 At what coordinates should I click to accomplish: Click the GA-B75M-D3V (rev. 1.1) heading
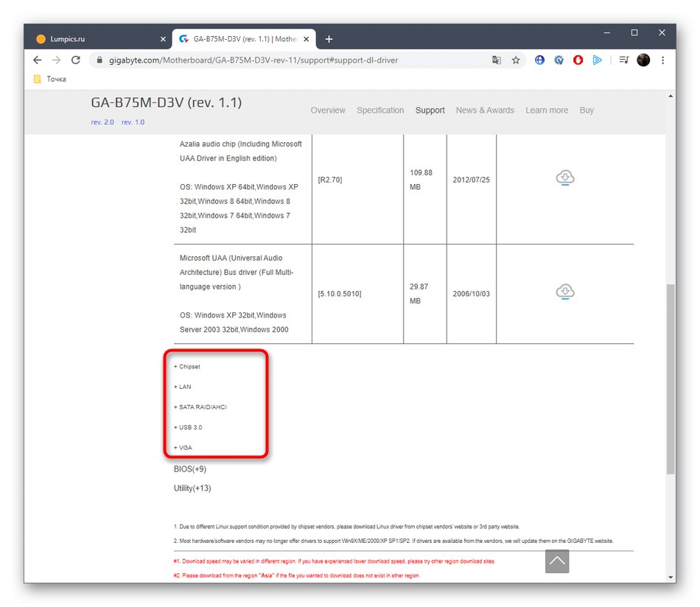166,102
